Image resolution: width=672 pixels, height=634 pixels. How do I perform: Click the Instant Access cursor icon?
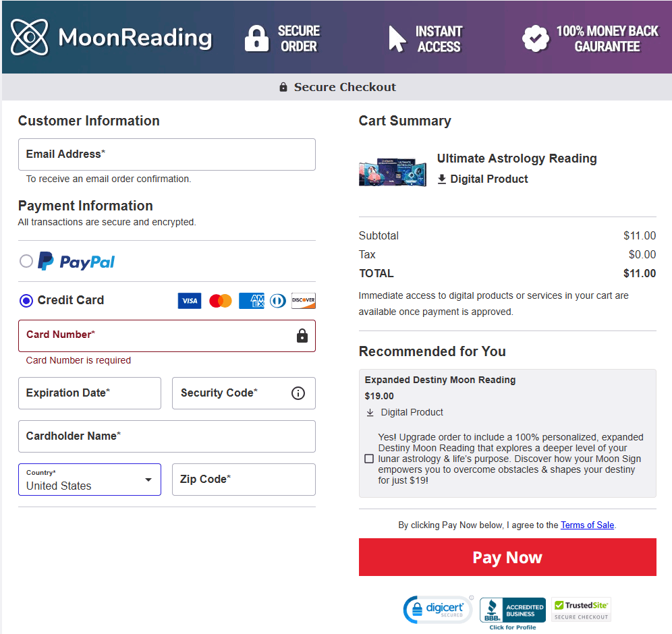point(397,38)
